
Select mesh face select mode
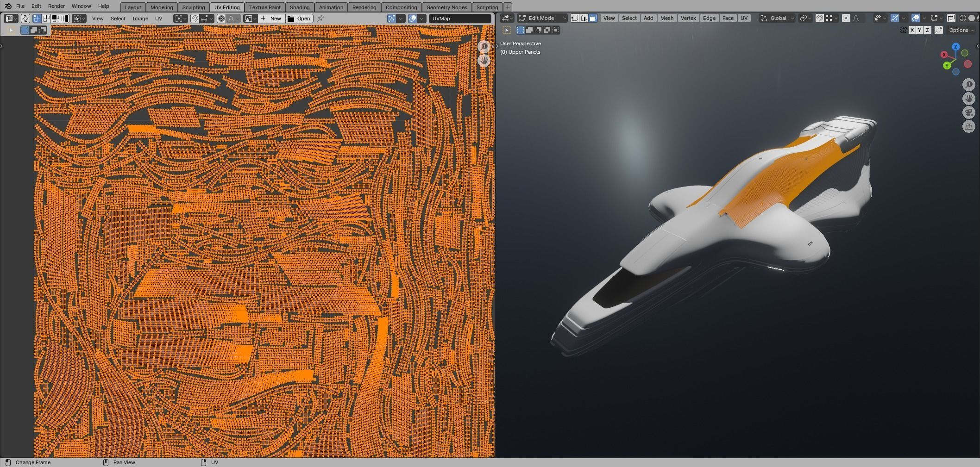[593, 18]
